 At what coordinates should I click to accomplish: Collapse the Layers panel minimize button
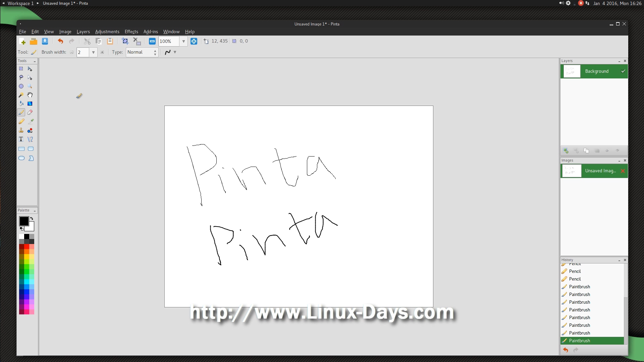pos(619,61)
